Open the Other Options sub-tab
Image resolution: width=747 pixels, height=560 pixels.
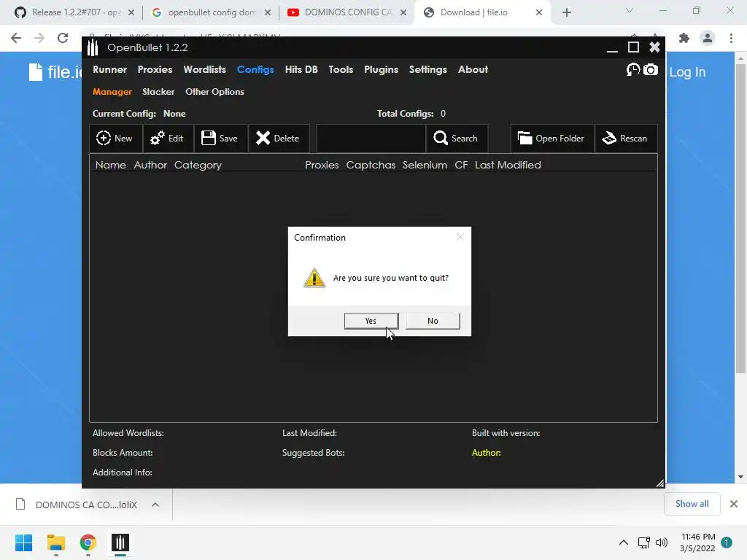tap(214, 92)
